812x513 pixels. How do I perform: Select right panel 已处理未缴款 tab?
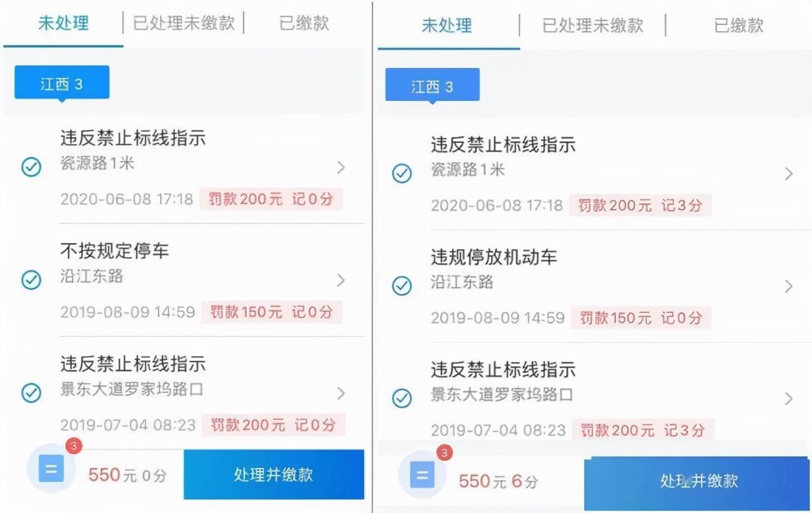[x=593, y=25]
